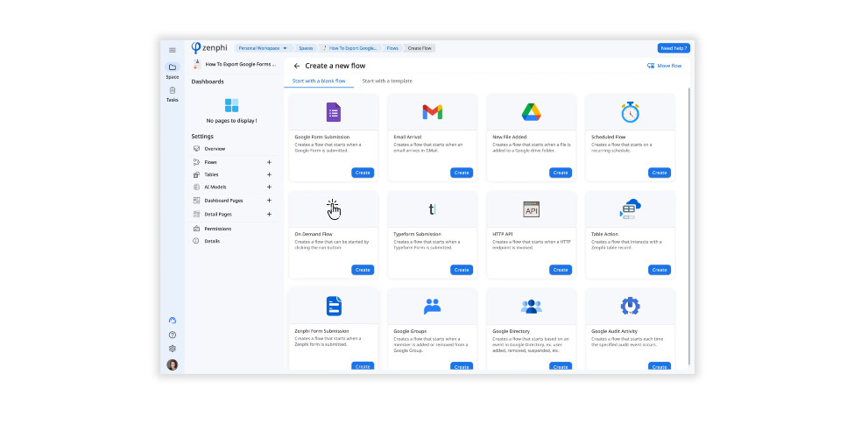868x438 pixels.
Task: Go to Flows in the breadcrumb
Action: click(x=392, y=48)
